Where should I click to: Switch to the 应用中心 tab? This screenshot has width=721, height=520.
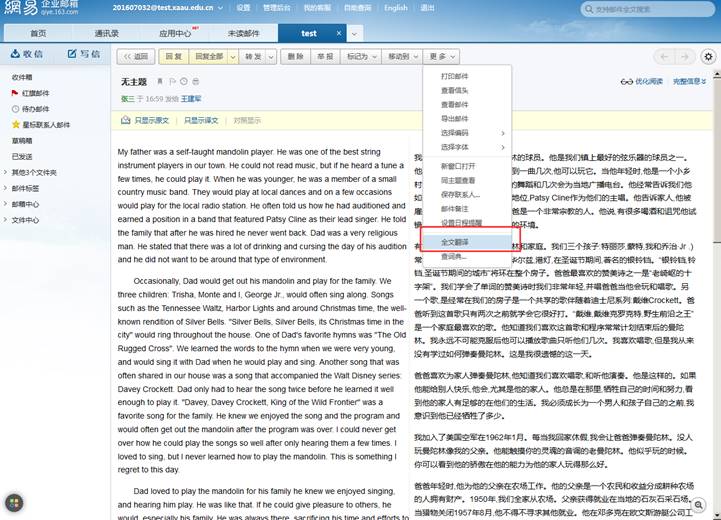[x=175, y=33]
